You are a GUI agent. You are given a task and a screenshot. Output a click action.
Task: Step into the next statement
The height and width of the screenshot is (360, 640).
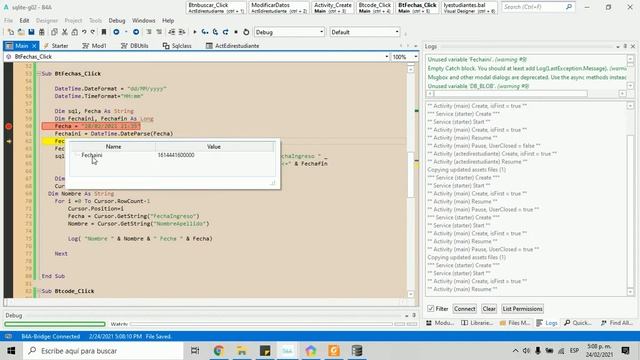(205, 32)
